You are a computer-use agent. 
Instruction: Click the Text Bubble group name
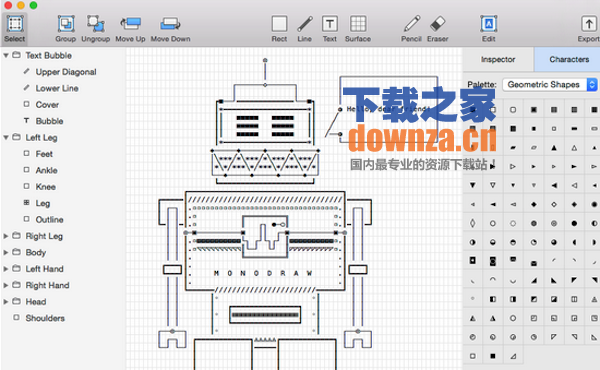(x=49, y=55)
